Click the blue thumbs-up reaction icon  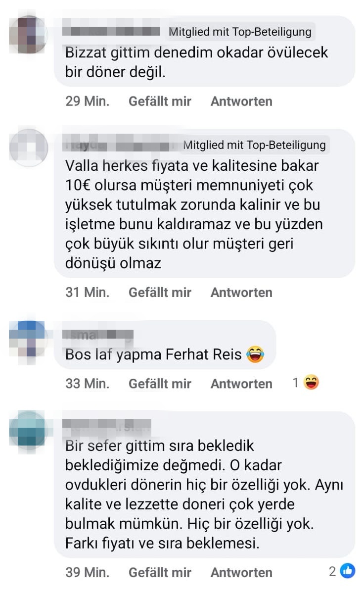pyautogui.click(x=348, y=571)
